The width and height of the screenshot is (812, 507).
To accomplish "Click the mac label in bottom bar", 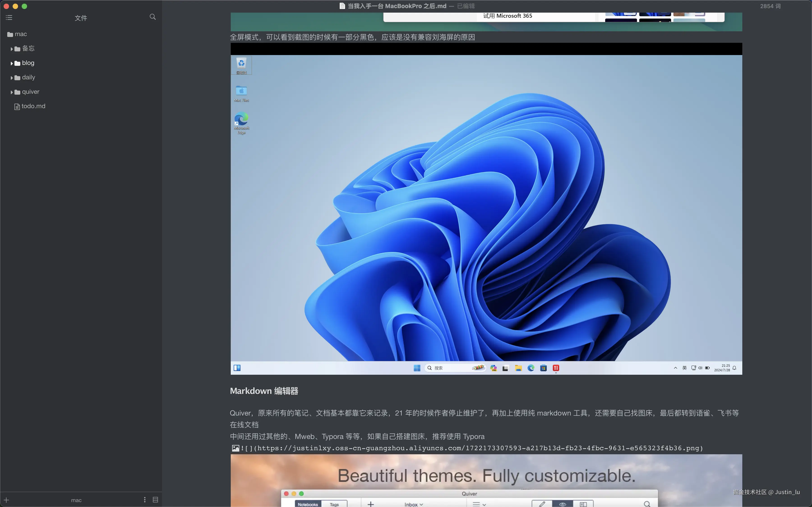I will [76, 500].
